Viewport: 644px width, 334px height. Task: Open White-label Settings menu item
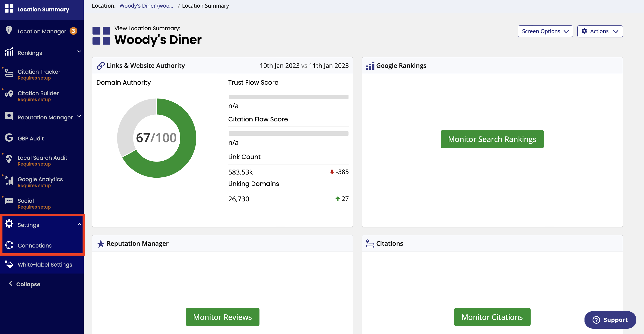(42, 264)
